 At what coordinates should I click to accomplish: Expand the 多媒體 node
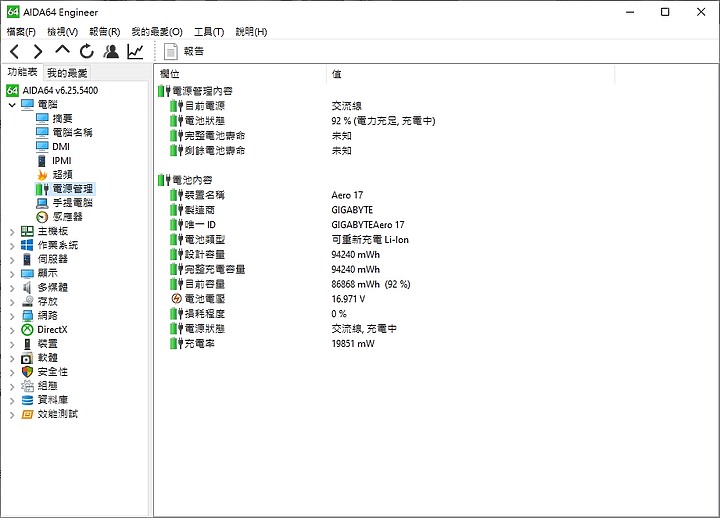pyautogui.click(x=12, y=288)
